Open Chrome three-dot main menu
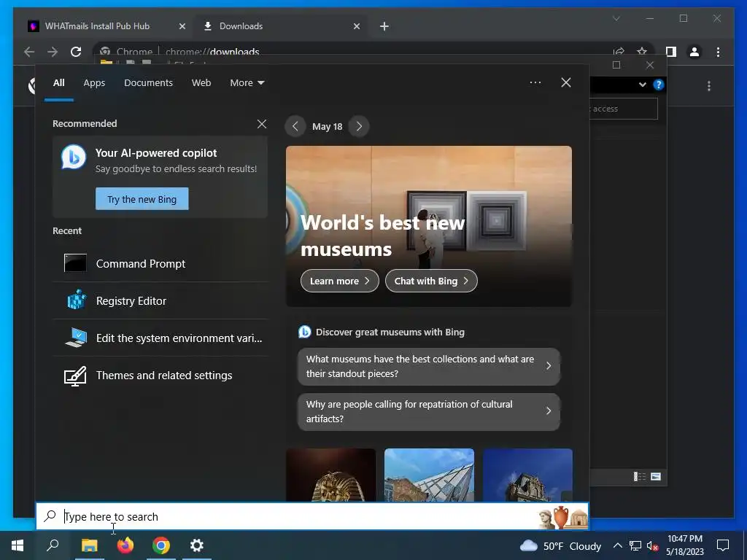Viewport: 747px width, 560px height. pos(718,52)
